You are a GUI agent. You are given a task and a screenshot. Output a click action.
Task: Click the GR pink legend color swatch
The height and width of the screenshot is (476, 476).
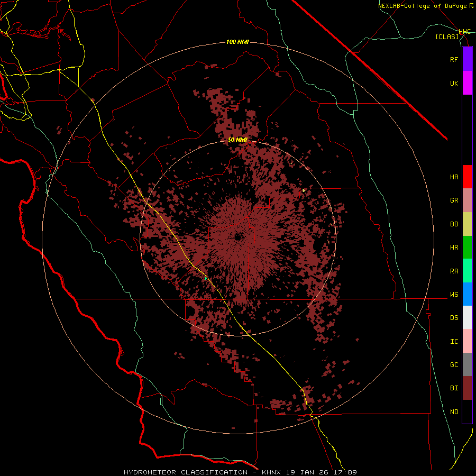tap(467, 200)
